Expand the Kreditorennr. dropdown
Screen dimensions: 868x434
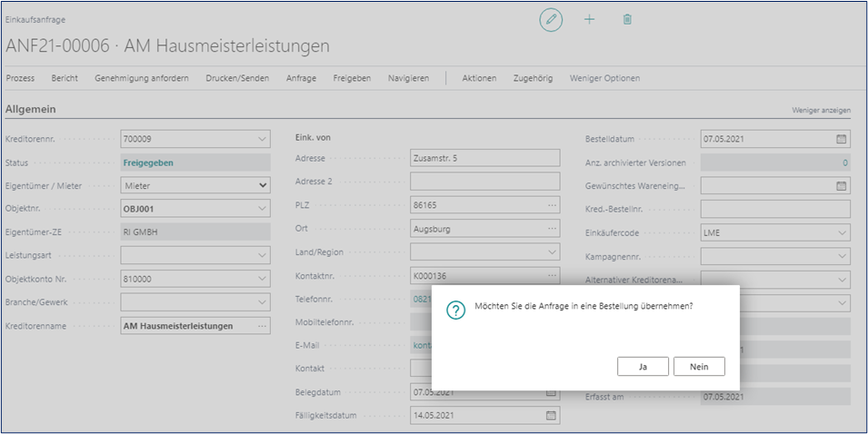pyautogui.click(x=262, y=139)
